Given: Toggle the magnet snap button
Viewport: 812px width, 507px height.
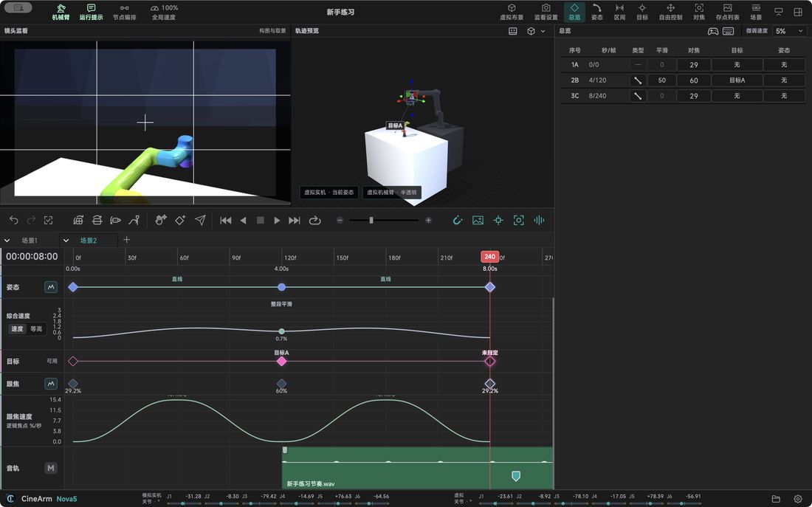Looking at the screenshot, I should coord(457,220).
